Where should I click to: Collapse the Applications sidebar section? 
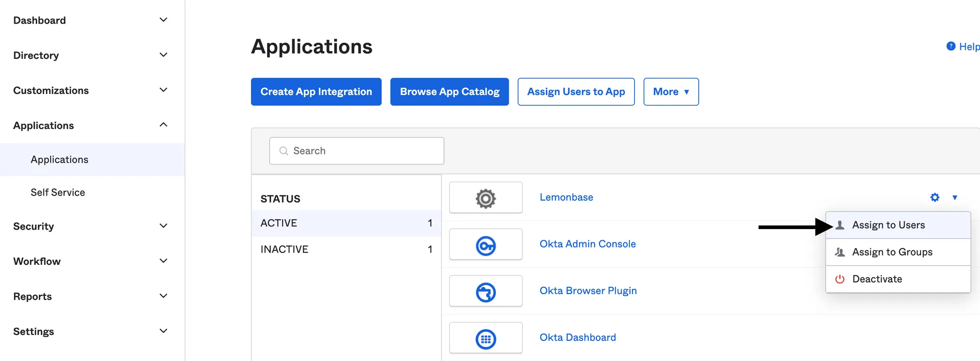click(x=164, y=125)
